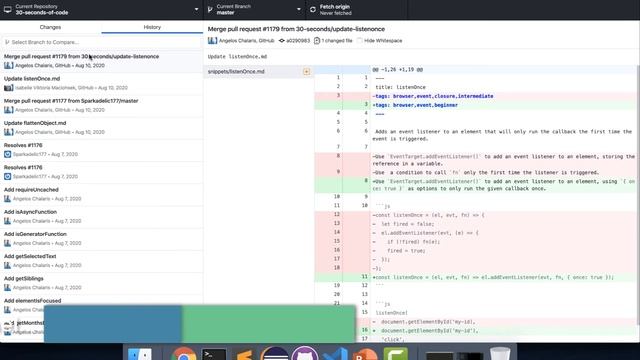Viewport: 640px width, 360px height.
Task: Click the Current Branch git-branch icon
Action: coord(210,9)
